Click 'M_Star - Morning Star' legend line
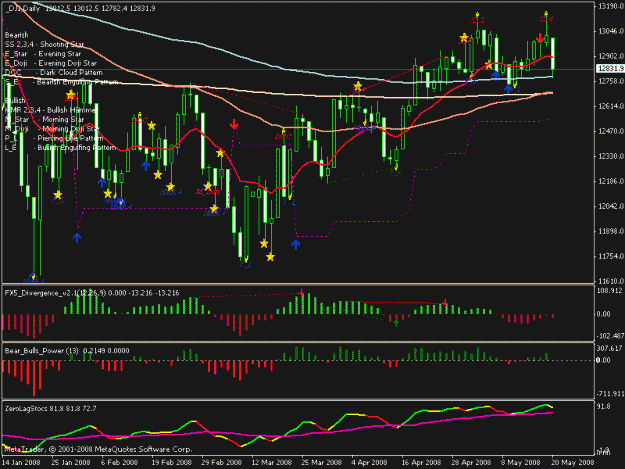Screen dimensions: 625x469 coord(45,119)
